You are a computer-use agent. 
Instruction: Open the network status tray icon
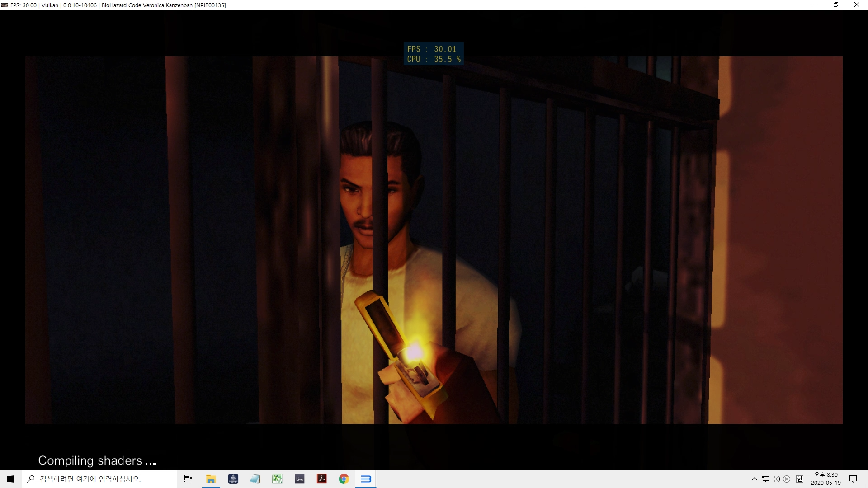point(765,479)
